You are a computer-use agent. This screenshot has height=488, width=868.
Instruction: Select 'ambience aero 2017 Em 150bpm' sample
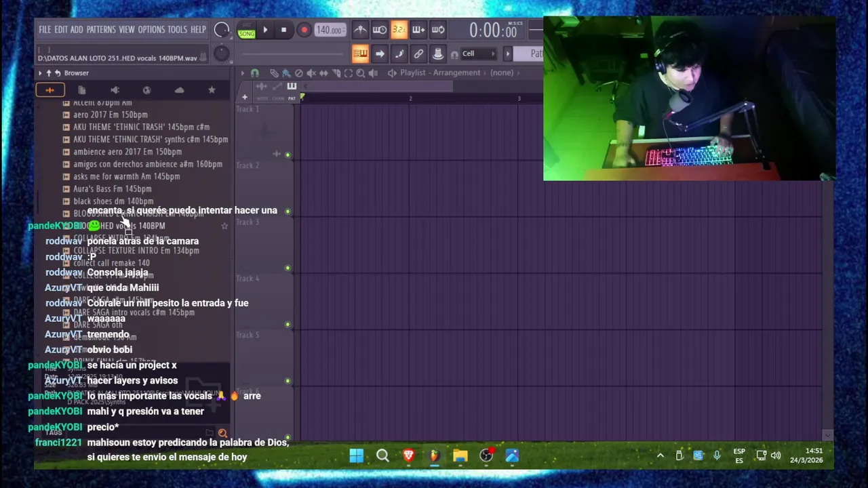(127, 152)
